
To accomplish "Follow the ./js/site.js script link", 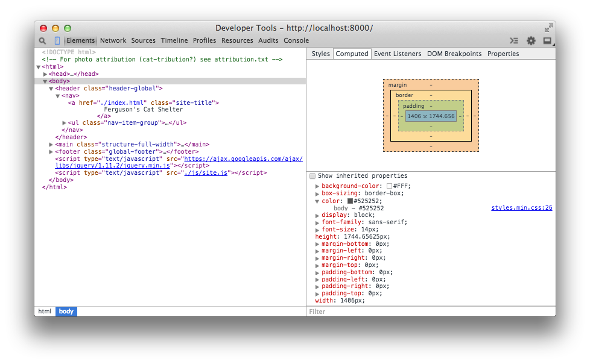I will click(206, 173).
